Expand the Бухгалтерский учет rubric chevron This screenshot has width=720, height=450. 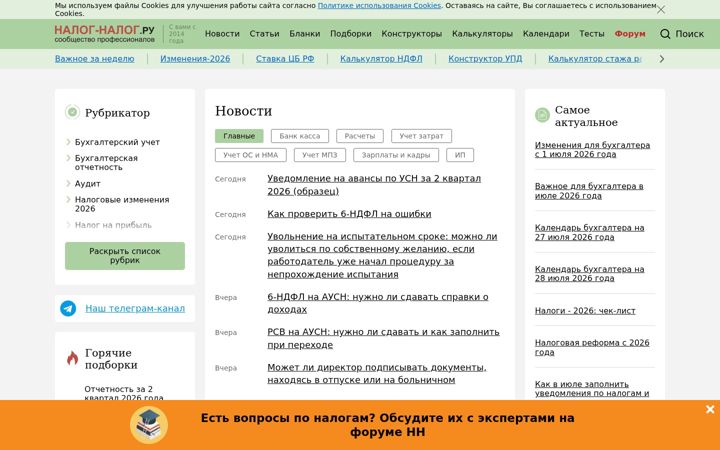point(68,142)
